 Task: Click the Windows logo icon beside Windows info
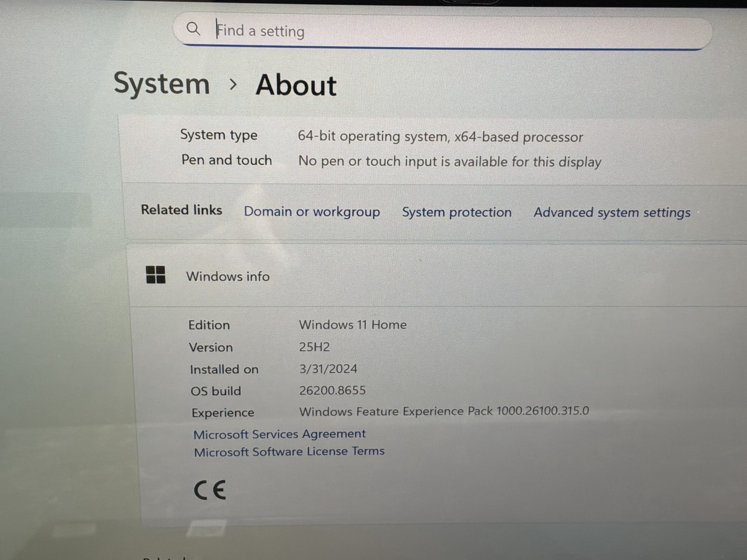coord(155,275)
